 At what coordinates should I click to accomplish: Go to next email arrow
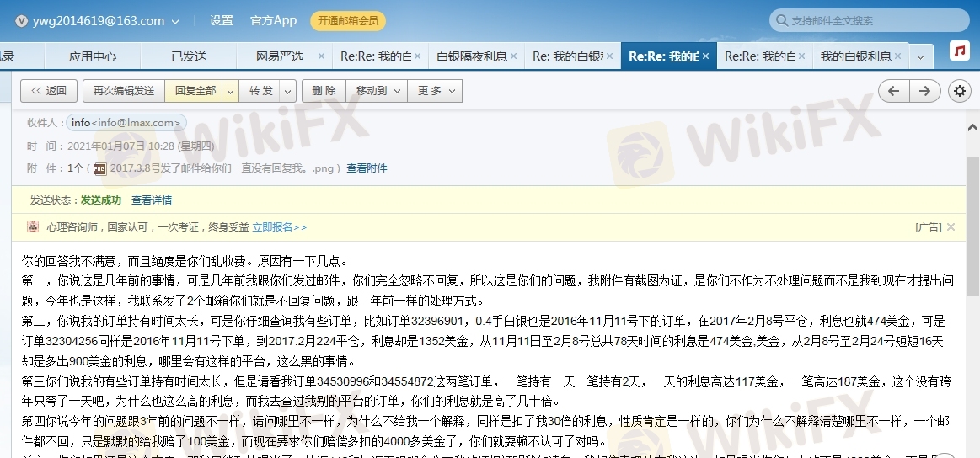click(924, 91)
